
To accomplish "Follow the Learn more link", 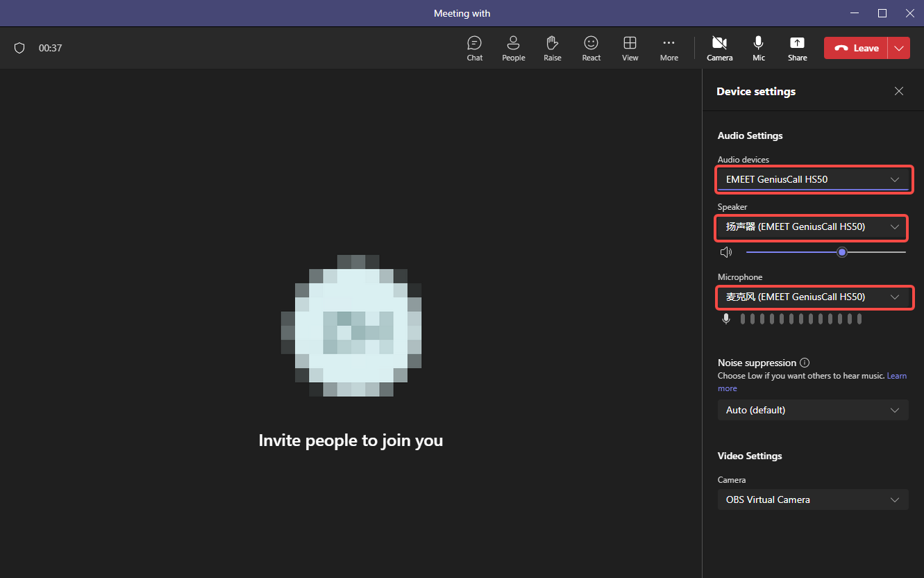I will [x=897, y=376].
